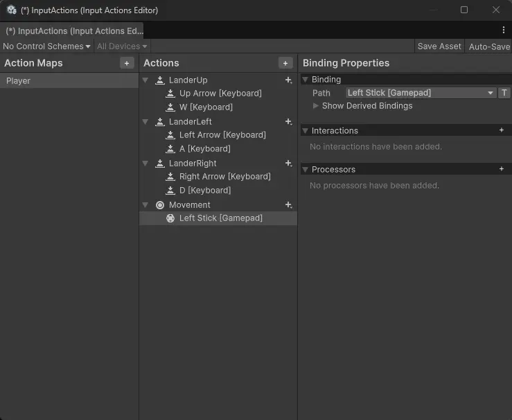Collapse the Processors section
512x420 pixels.
(306, 170)
